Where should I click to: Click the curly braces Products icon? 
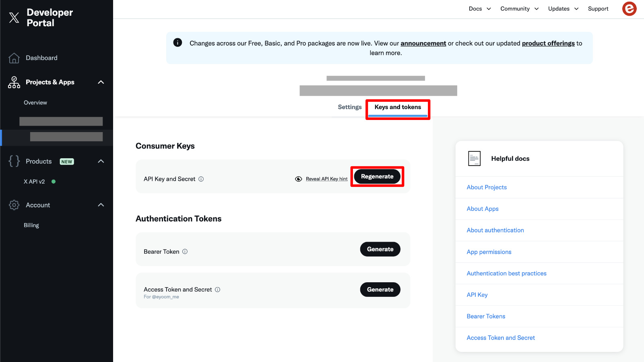click(14, 161)
